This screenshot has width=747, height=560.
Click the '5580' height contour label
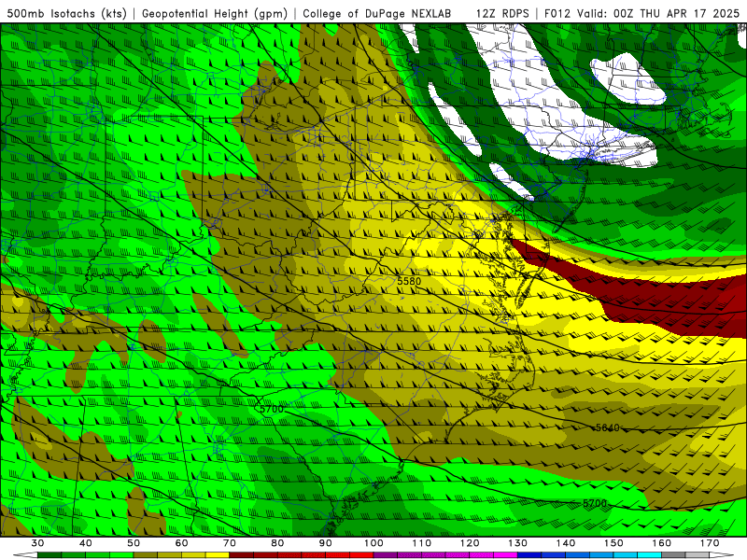(x=409, y=281)
